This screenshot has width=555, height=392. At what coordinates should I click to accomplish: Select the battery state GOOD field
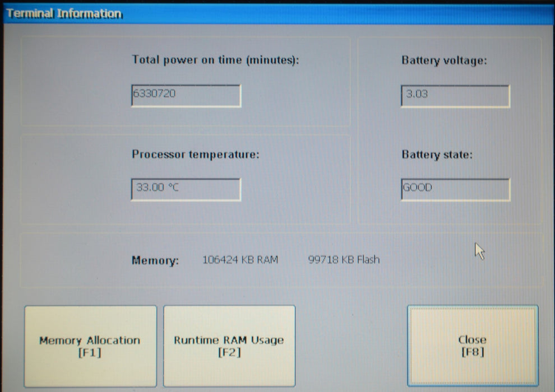(455, 189)
